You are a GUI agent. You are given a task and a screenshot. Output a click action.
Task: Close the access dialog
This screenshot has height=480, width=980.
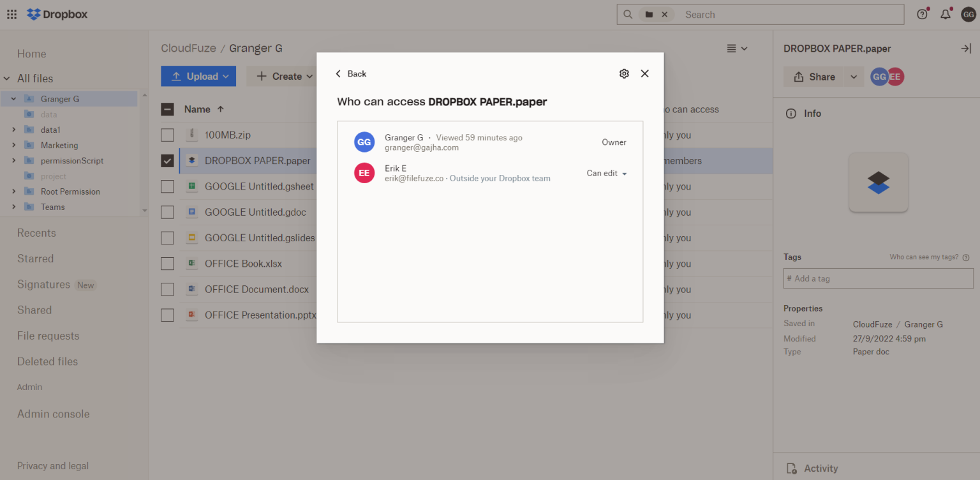[644, 73]
